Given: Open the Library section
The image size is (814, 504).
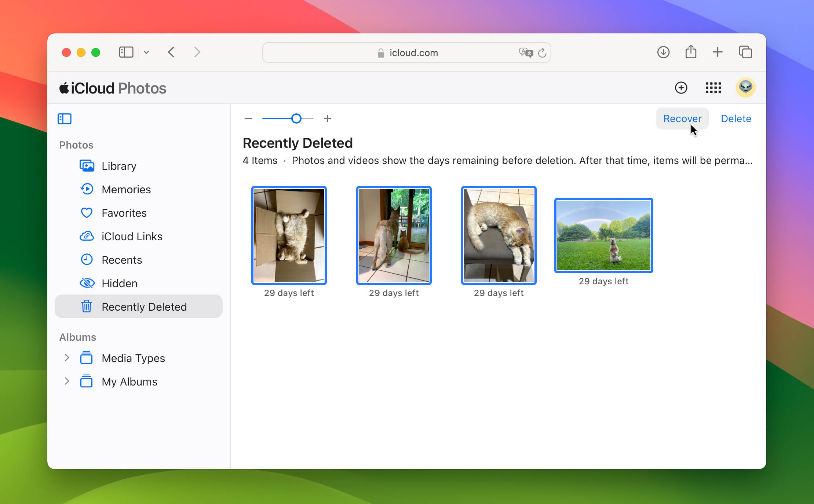Looking at the screenshot, I should pyautogui.click(x=119, y=166).
